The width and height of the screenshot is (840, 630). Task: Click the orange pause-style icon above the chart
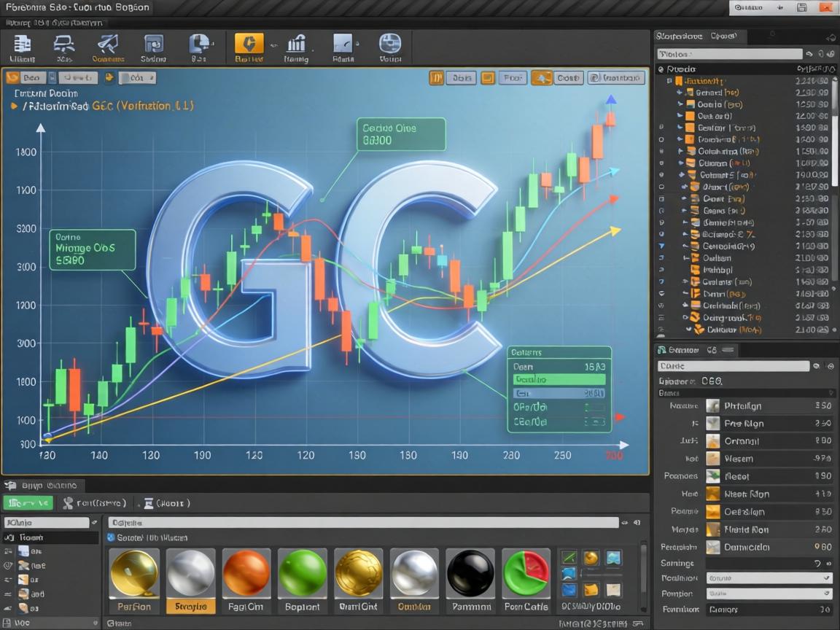tap(436, 77)
